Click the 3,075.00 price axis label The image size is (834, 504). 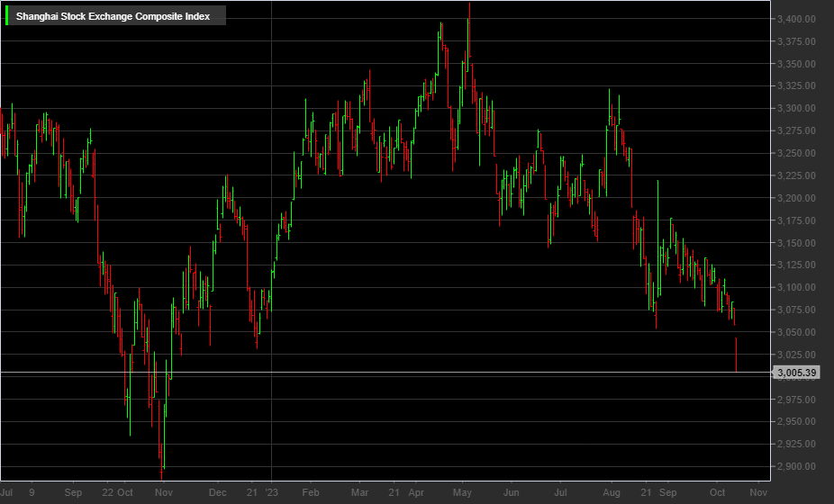click(796, 310)
